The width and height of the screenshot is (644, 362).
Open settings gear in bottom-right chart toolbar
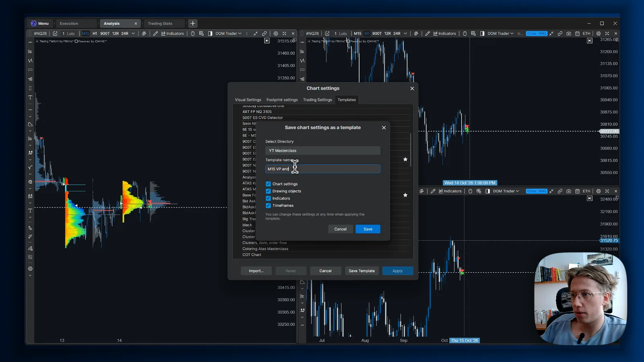pos(599,191)
